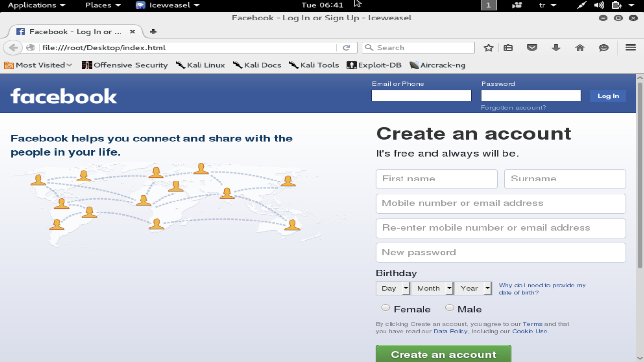This screenshot has width=644, height=362.
Task: Open the Iceweasel app menu
Action: 167,5
